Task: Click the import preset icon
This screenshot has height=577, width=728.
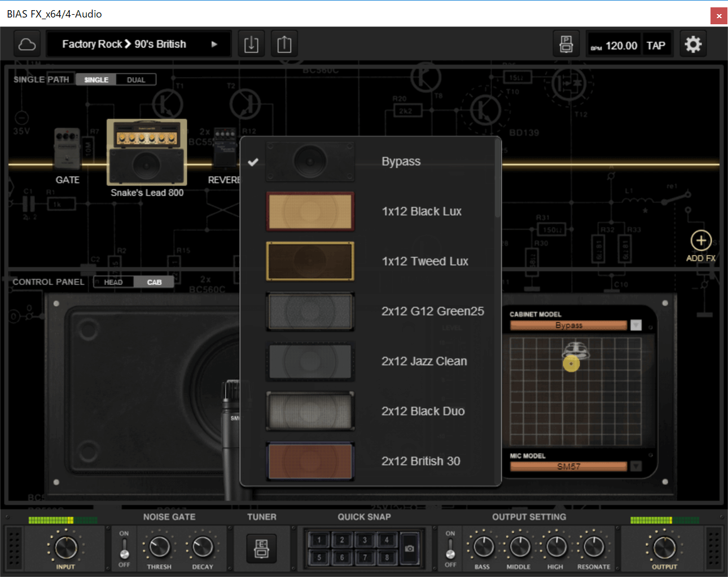Action: click(251, 44)
